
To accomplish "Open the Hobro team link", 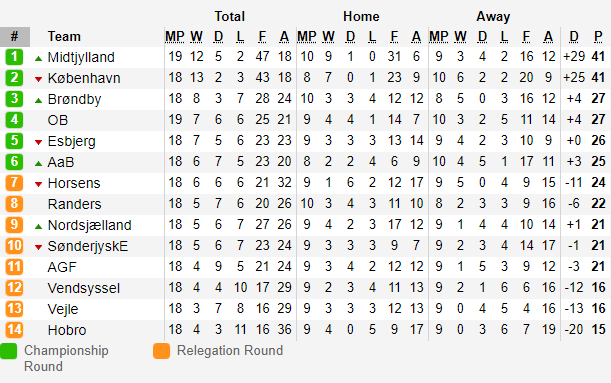I will pyautogui.click(x=67, y=330).
